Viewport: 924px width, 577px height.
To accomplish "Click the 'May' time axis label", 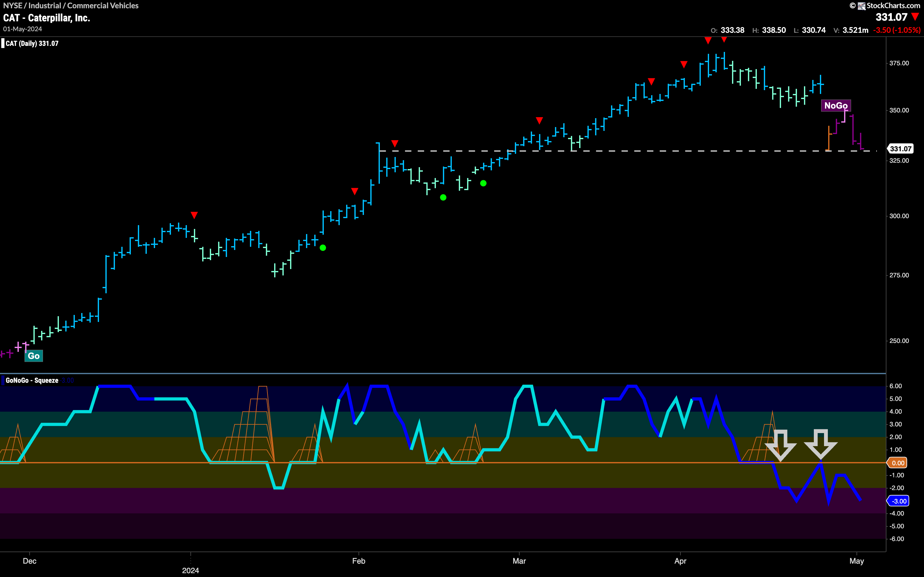I will (x=856, y=561).
